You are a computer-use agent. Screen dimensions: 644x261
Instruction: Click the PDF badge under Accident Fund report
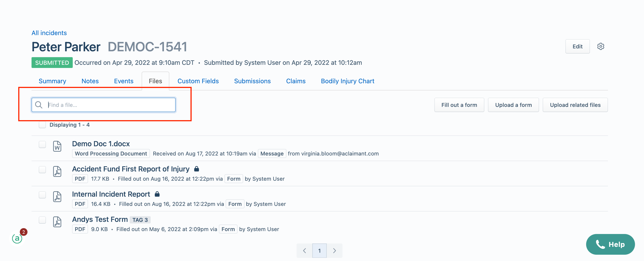pos(80,179)
